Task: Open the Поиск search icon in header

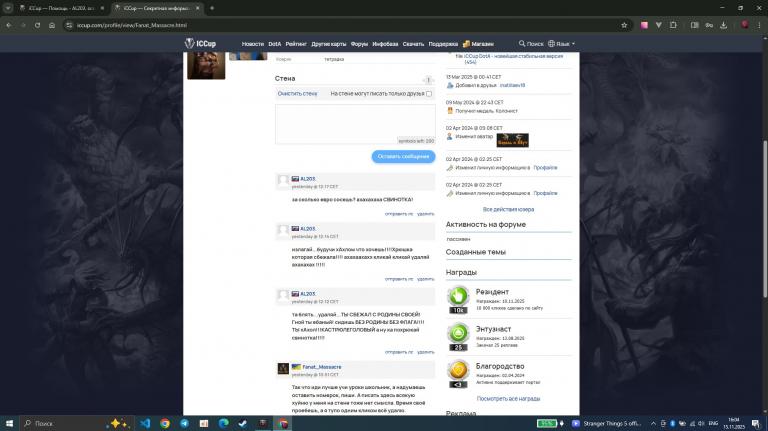Action: click(x=531, y=44)
